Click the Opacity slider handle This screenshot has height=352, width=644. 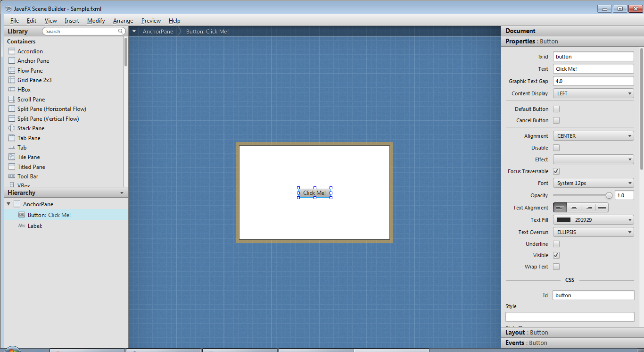click(609, 195)
